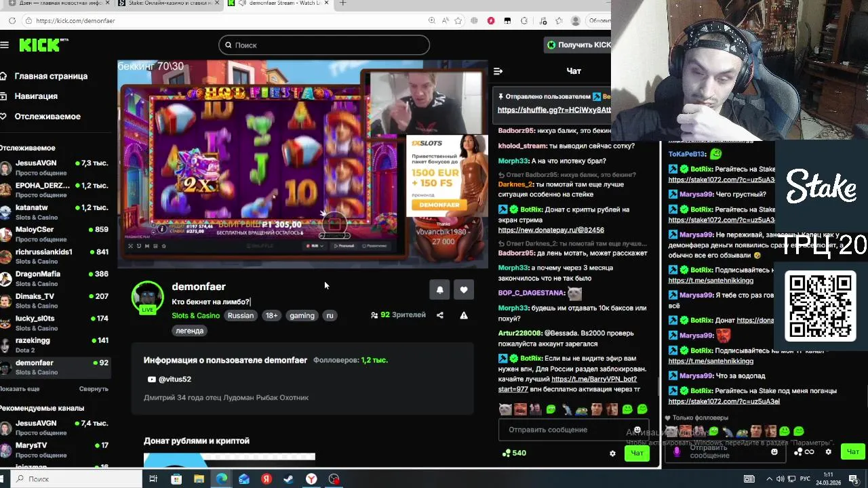Click the taskbar volume speaker icon

780,479
